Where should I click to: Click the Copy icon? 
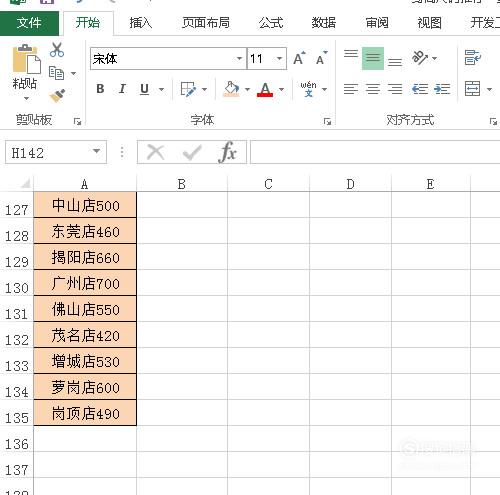click(x=56, y=73)
